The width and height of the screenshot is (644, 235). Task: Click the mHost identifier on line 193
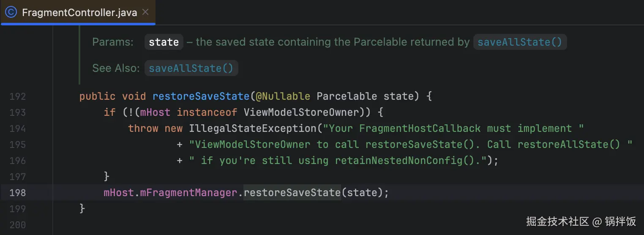point(155,112)
